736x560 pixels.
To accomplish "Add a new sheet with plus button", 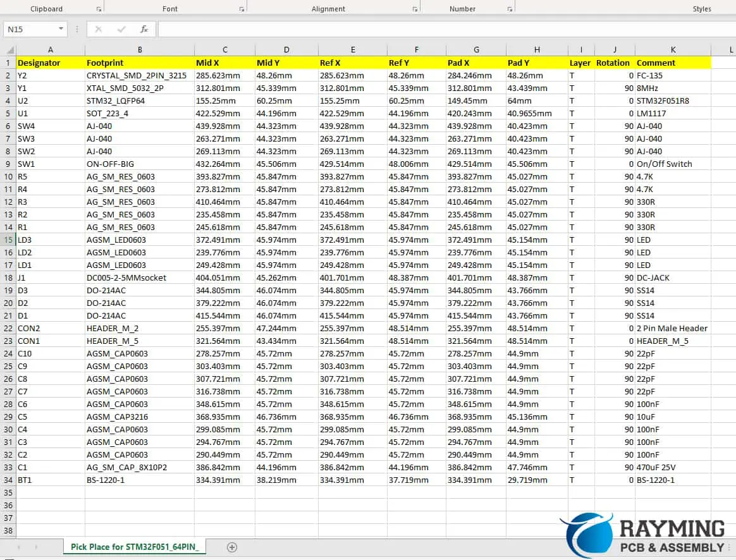I will 232,547.
